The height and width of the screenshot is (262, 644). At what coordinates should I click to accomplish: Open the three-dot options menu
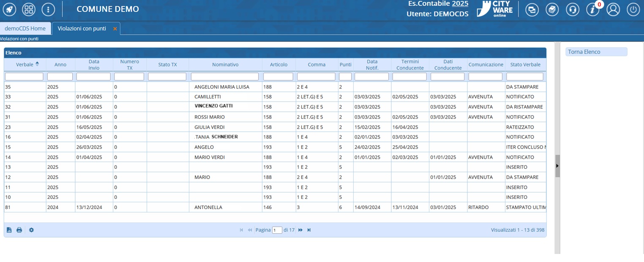point(48,9)
